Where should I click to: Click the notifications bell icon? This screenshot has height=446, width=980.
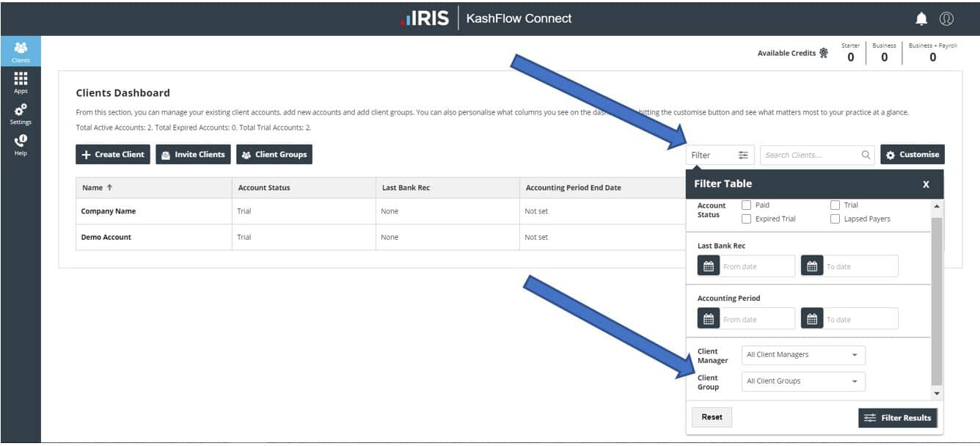(922, 18)
